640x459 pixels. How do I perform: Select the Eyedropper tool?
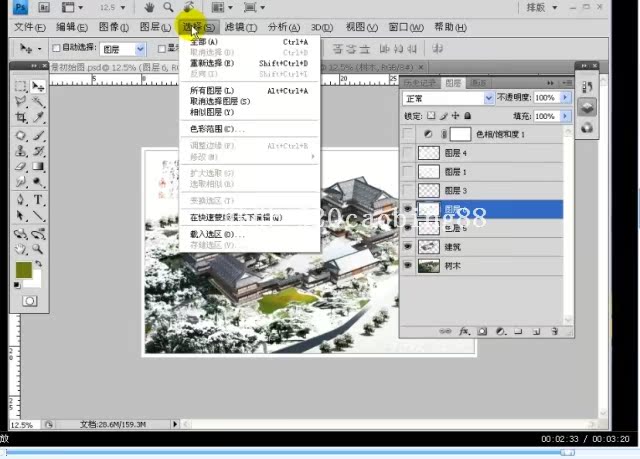38,118
